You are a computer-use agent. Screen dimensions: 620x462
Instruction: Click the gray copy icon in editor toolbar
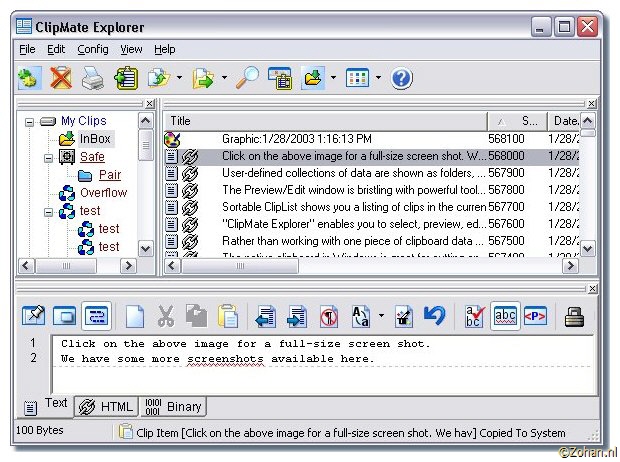(197, 316)
